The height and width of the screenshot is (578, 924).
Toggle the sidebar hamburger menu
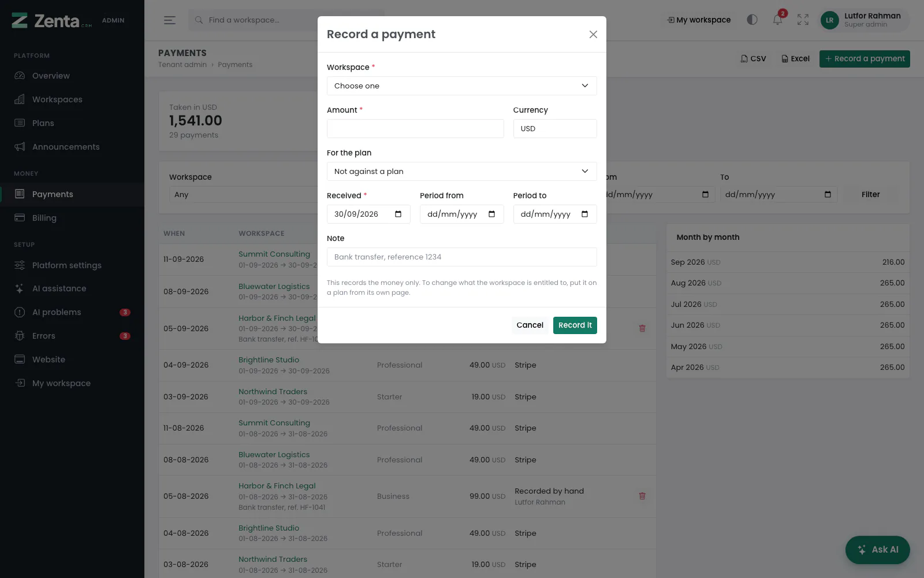[169, 20]
